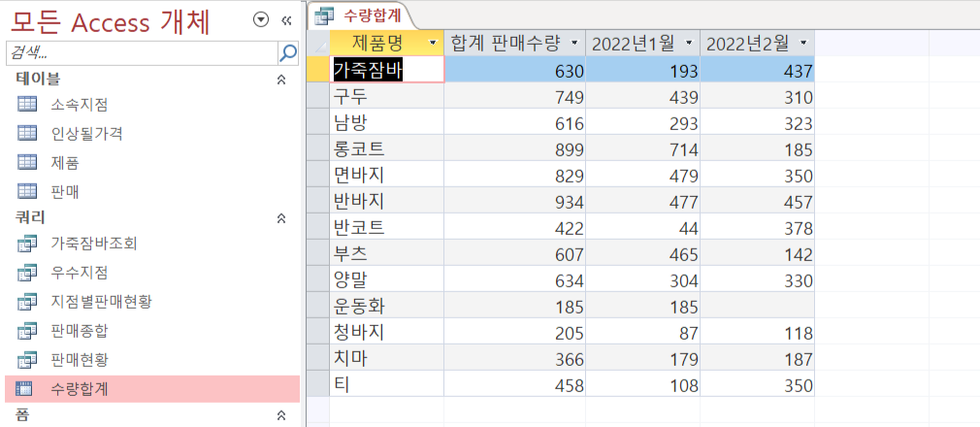Viewport: 980px width, 427px height.
Task: Click the 지점별판매현황 query icon
Action: click(x=27, y=302)
